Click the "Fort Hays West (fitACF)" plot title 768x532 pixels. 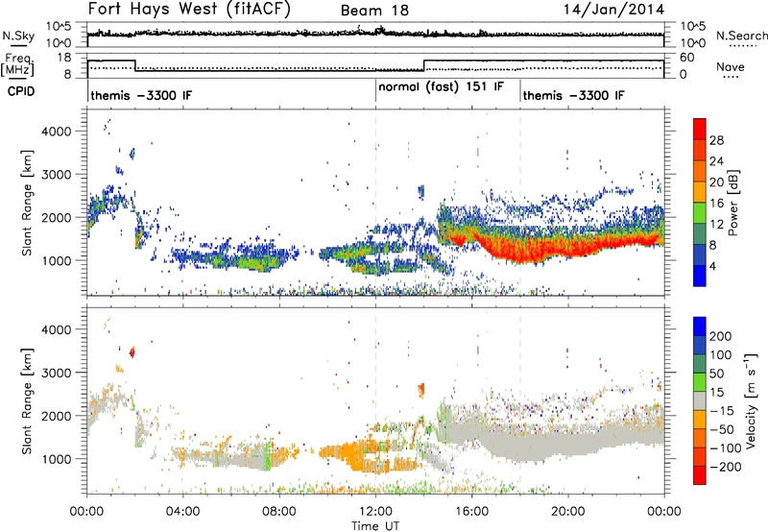tap(189, 9)
